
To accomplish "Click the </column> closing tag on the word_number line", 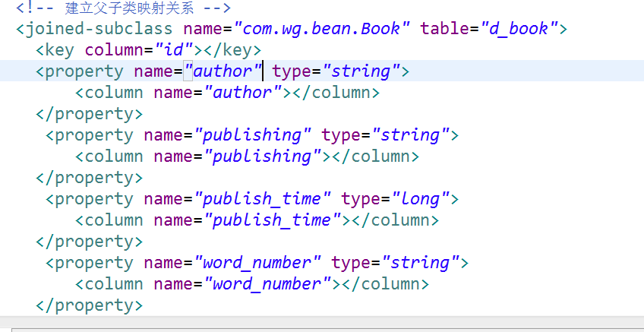I will click(385, 285).
